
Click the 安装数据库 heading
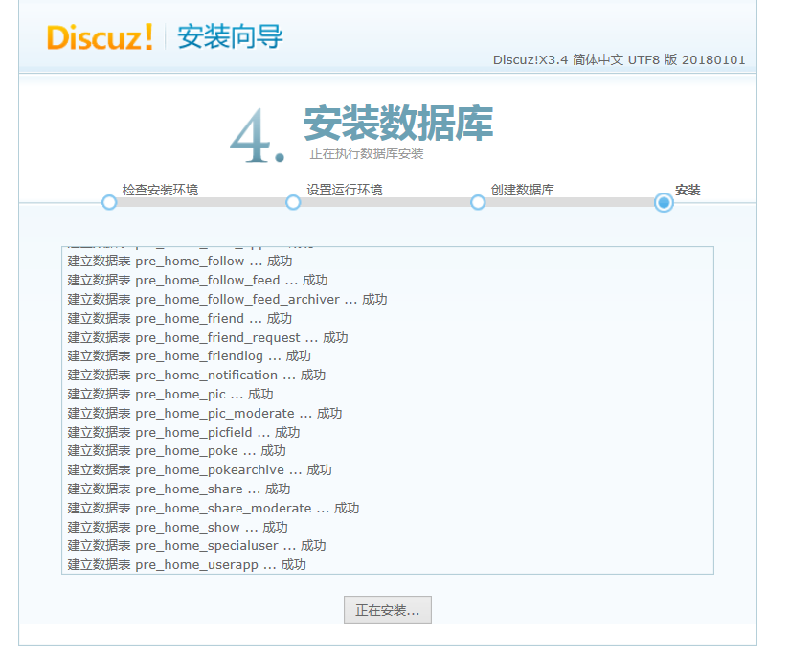(396, 123)
